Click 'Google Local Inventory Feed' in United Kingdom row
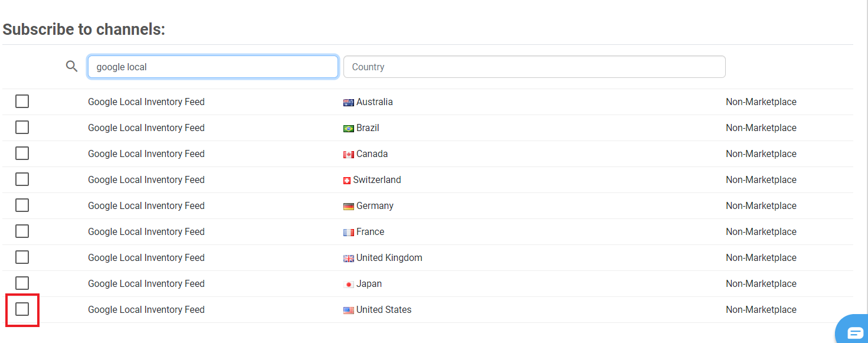Viewport: 868px width, 343px height. point(146,257)
